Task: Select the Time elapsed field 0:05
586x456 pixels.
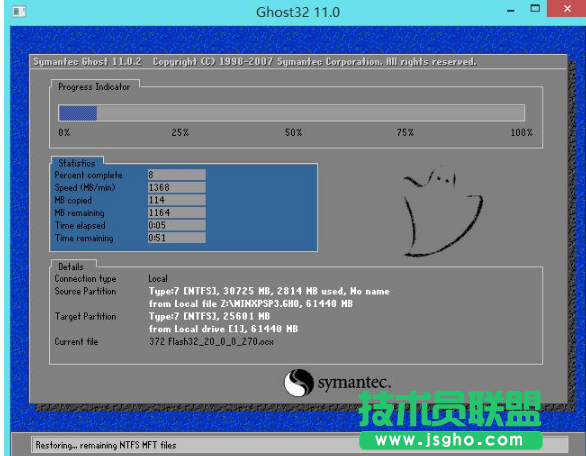Action: [176, 225]
